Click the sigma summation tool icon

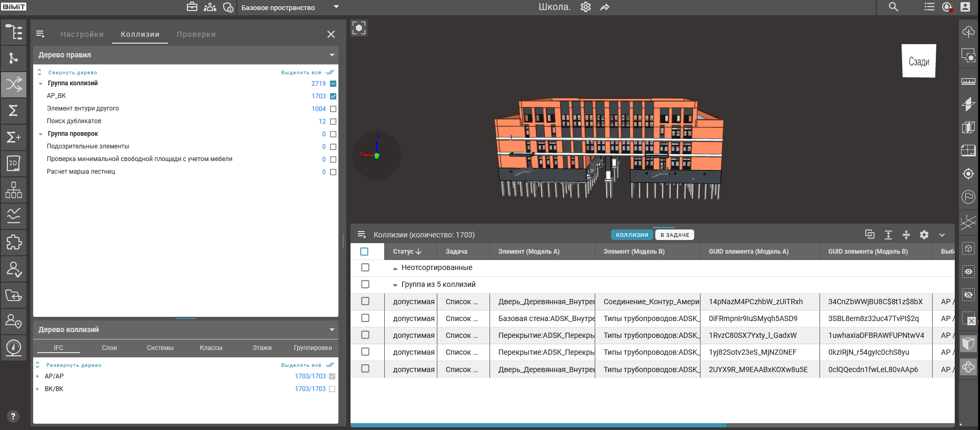click(14, 111)
